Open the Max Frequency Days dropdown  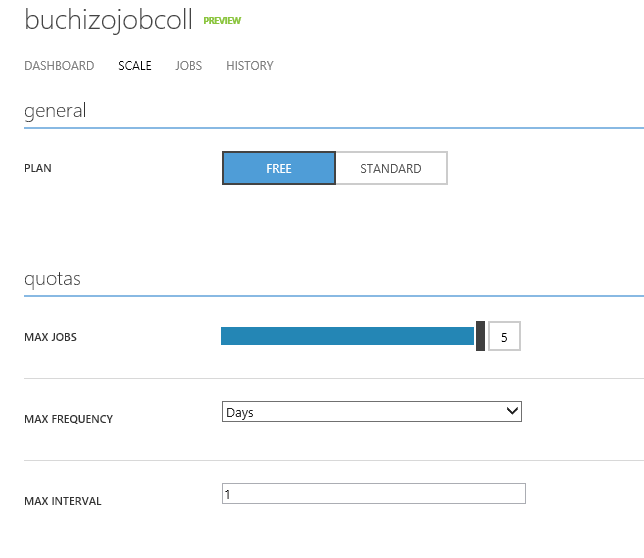coord(372,412)
